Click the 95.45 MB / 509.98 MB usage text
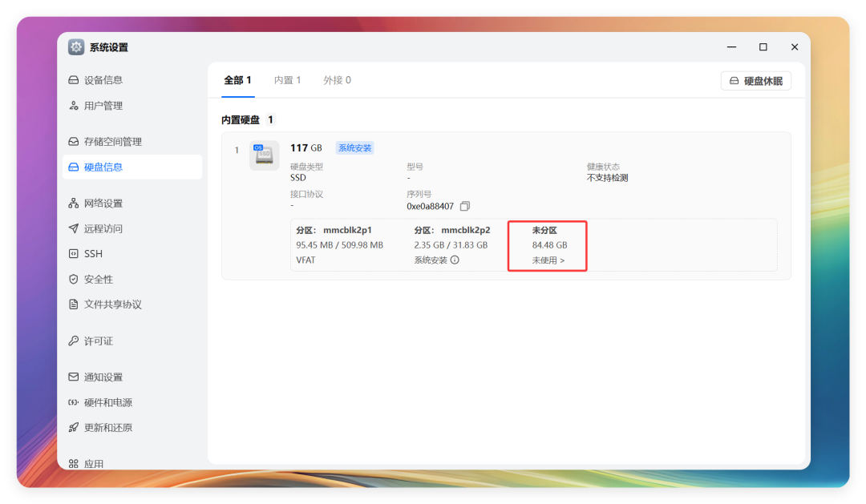This screenshot has height=504, width=866. click(x=340, y=245)
